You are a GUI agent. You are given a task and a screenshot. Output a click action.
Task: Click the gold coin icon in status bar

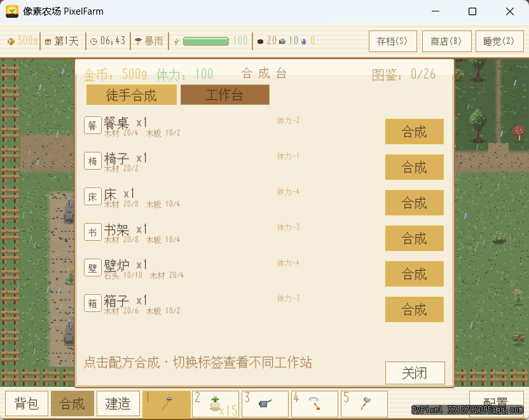(x=11, y=41)
